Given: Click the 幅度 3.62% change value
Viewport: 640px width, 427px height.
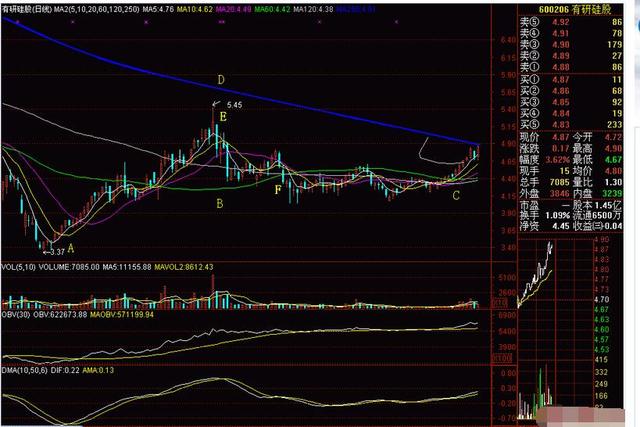Looking at the screenshot, I should [544, 160].
